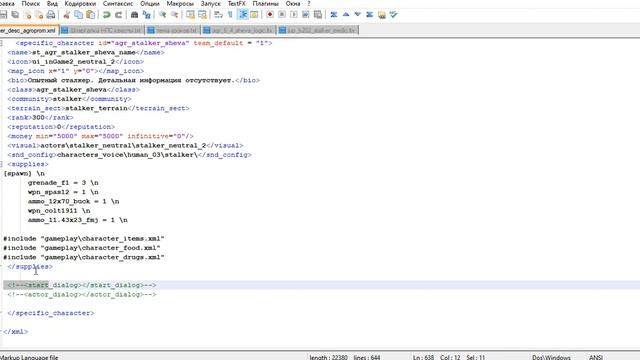The height and width of the screenshot is (360, 640).
Task: Click Run Macro Multiple Times icon
Action: pyautogui.click(x=306, y=15)
